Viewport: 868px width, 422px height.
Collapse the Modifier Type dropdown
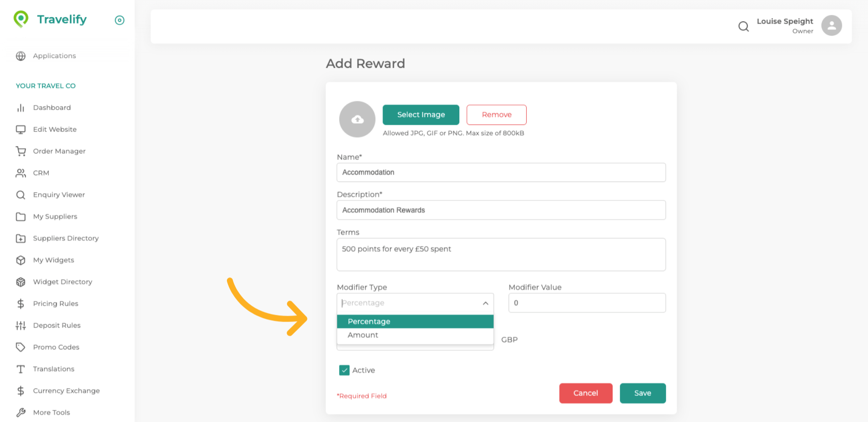(486, 303)
